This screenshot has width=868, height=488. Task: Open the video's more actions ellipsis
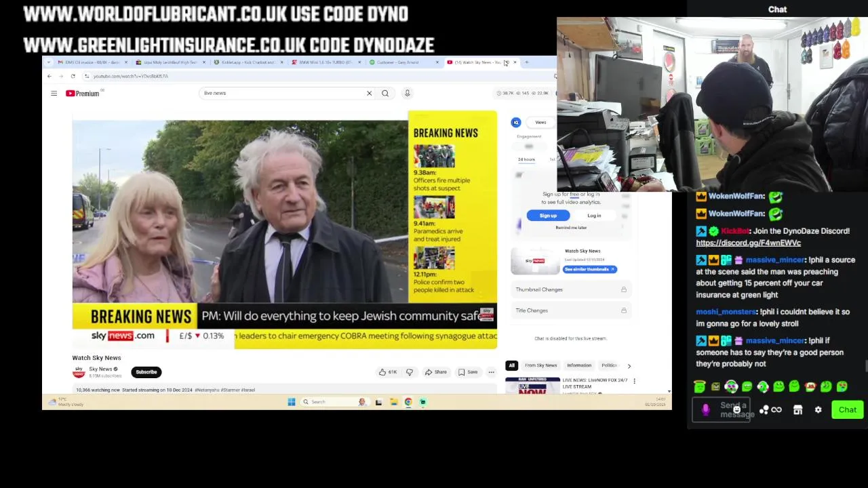pos(491,372)
